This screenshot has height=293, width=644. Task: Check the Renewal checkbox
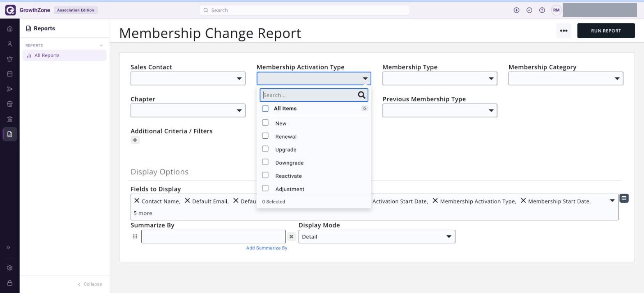pyautogui.click(x=265, y=136)
